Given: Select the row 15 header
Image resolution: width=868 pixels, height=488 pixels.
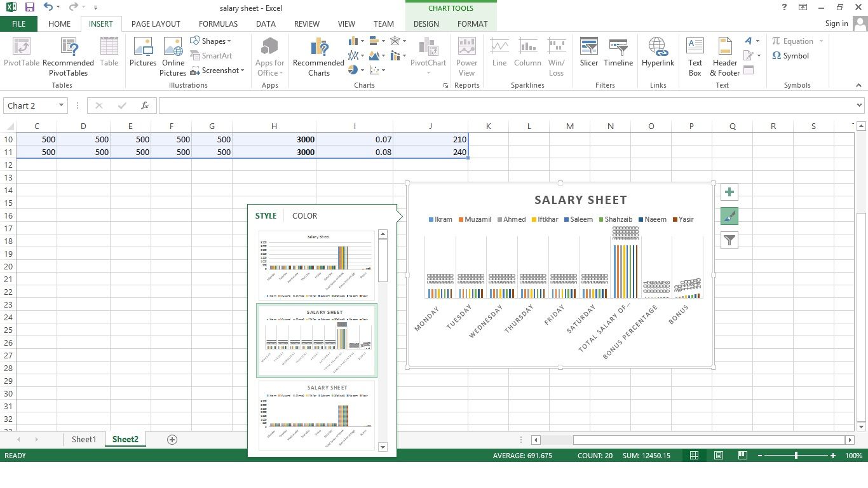Looking at the screenshot, I should coord(8,203).
